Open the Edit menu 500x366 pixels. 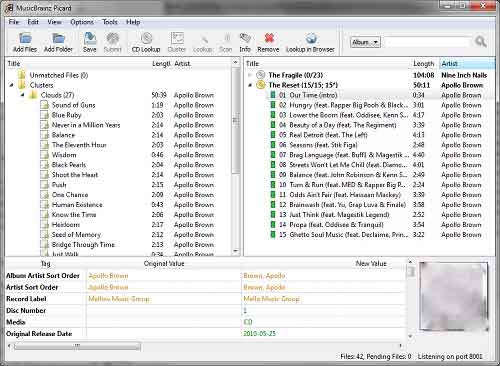[x=33, y=22]
